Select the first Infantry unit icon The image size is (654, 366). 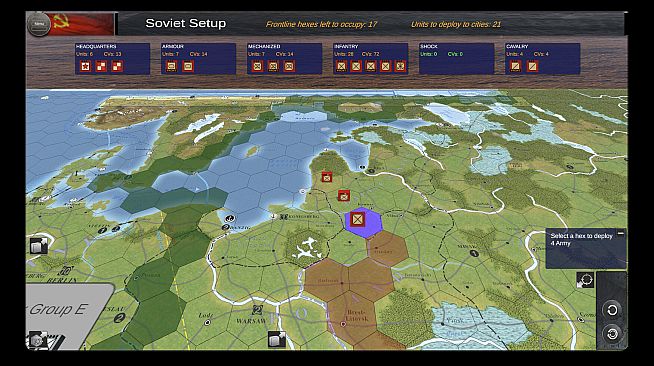[341, 66]
